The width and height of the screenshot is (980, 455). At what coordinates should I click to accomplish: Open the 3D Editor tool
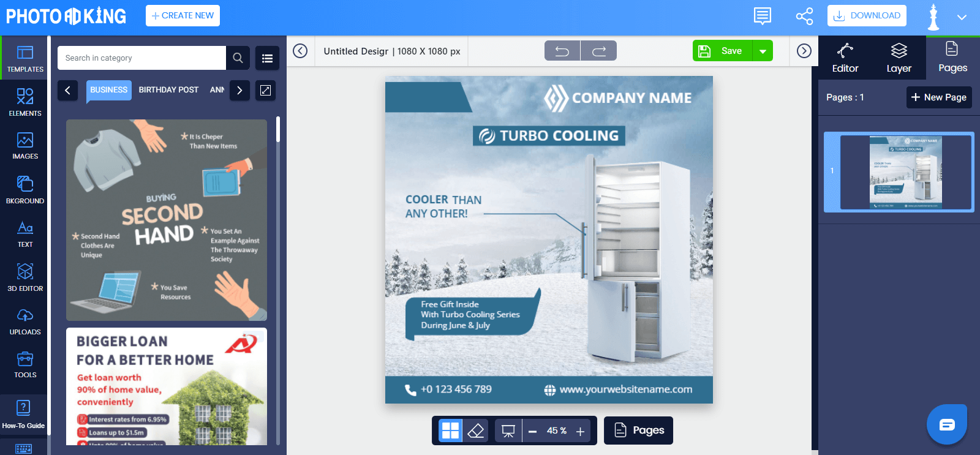[25, 277]
